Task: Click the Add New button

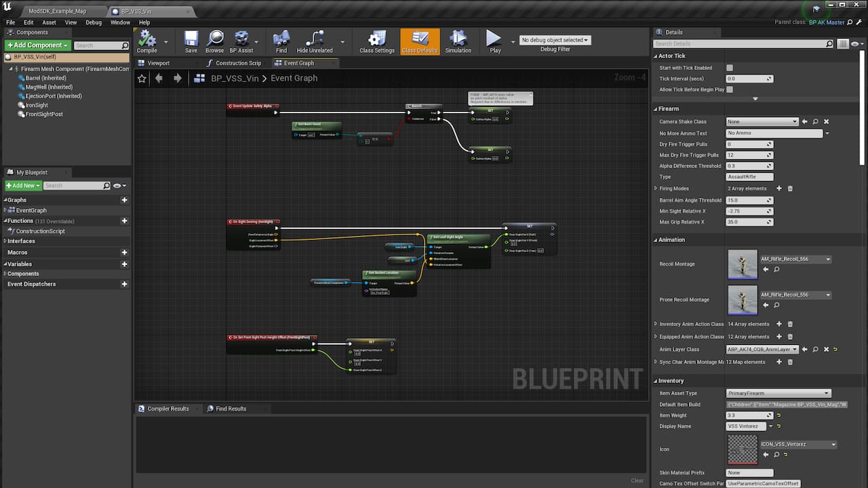Action: point(24,186)
